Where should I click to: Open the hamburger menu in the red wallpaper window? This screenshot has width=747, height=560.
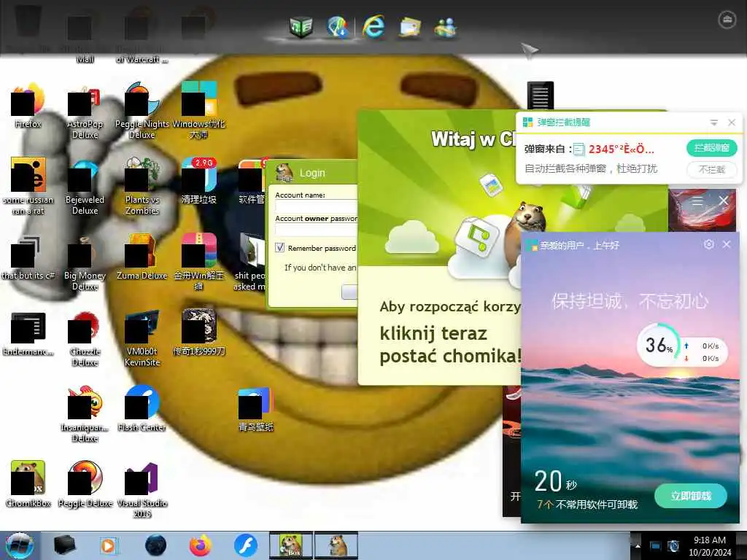coord(697,201)
